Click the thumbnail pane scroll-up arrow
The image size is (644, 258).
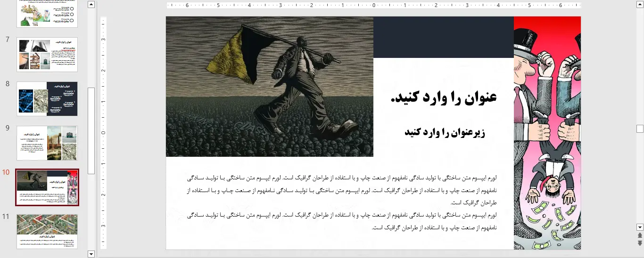click(x=91, y=5)
